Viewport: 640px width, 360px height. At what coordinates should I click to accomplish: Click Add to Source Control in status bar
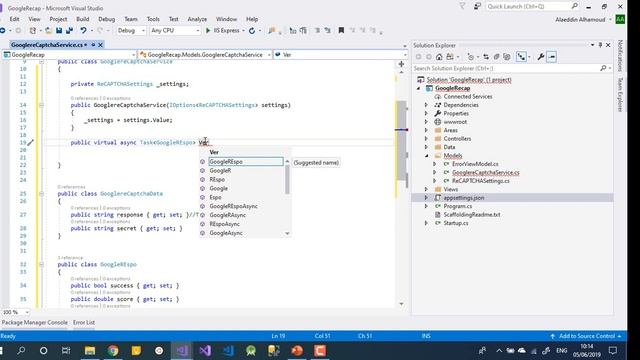(587, 336)
